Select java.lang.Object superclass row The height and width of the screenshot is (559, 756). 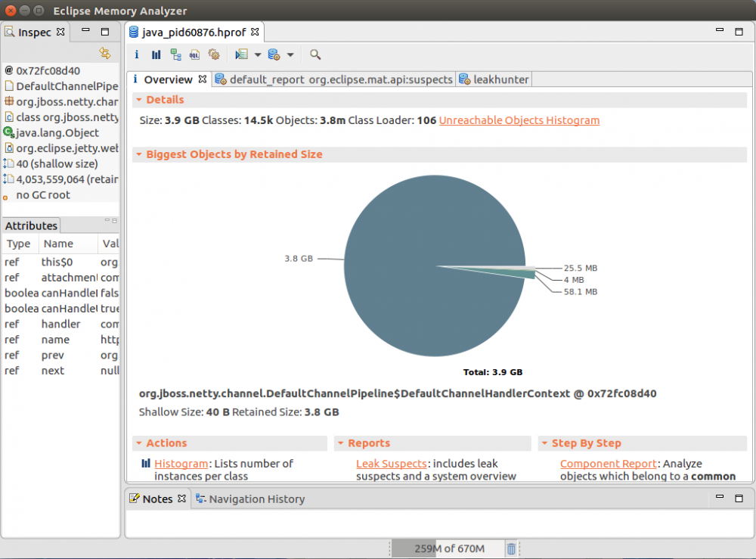coord(60,132)
